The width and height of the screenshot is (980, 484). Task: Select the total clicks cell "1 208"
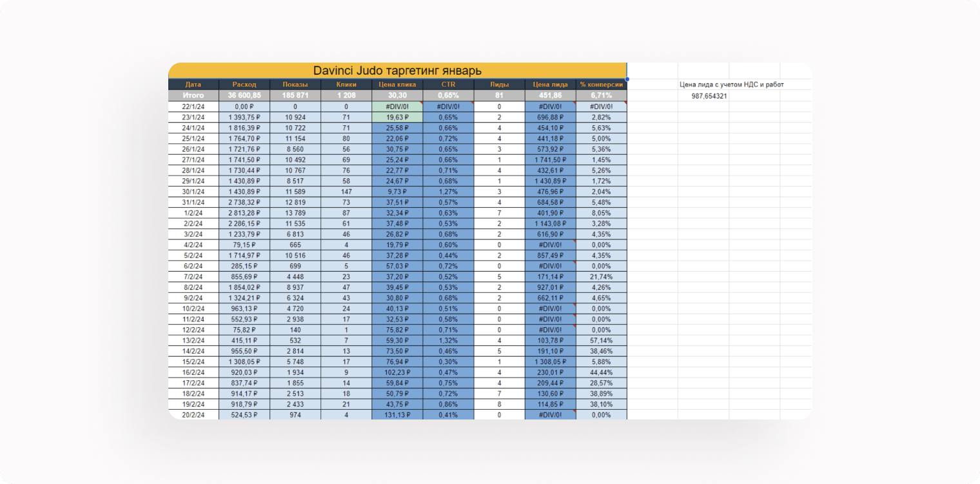(x=346, y=96)
